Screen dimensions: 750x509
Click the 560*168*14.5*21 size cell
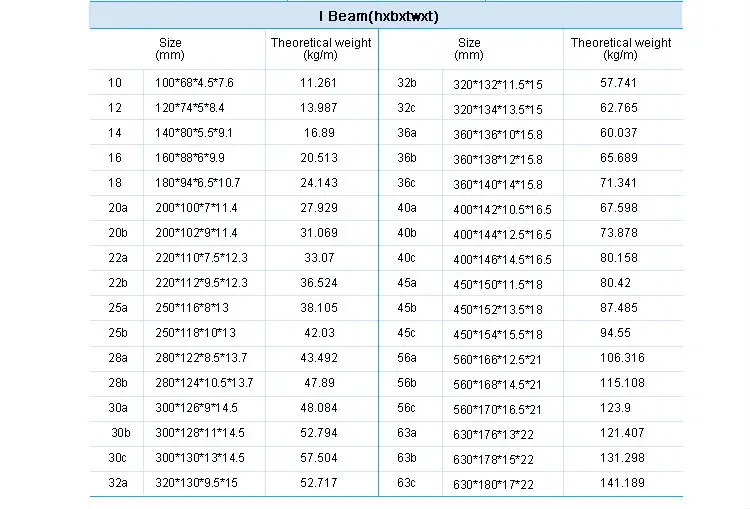[498, 384]
